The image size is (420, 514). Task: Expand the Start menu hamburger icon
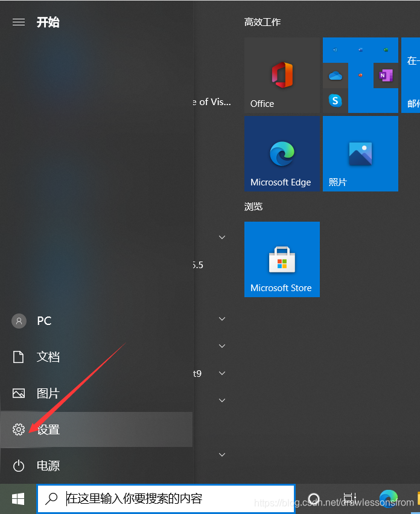click(19, 22)
